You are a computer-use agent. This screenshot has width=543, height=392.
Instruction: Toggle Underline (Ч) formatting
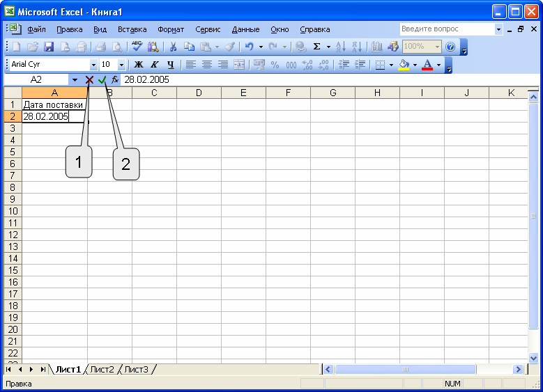click(x=170, y=65)
